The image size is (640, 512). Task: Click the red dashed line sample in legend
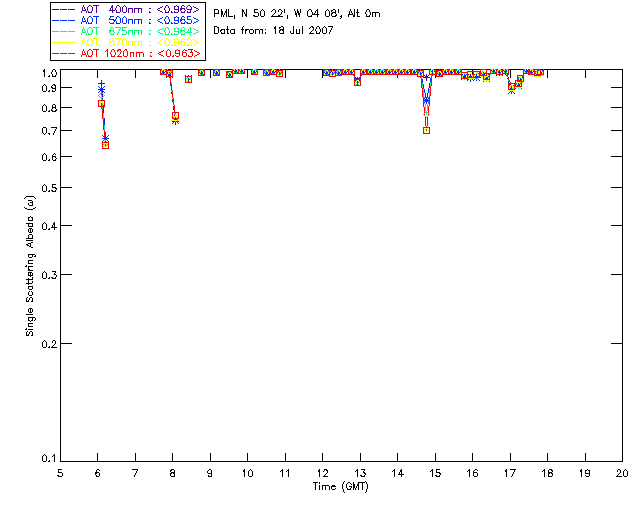coord(64,53)
